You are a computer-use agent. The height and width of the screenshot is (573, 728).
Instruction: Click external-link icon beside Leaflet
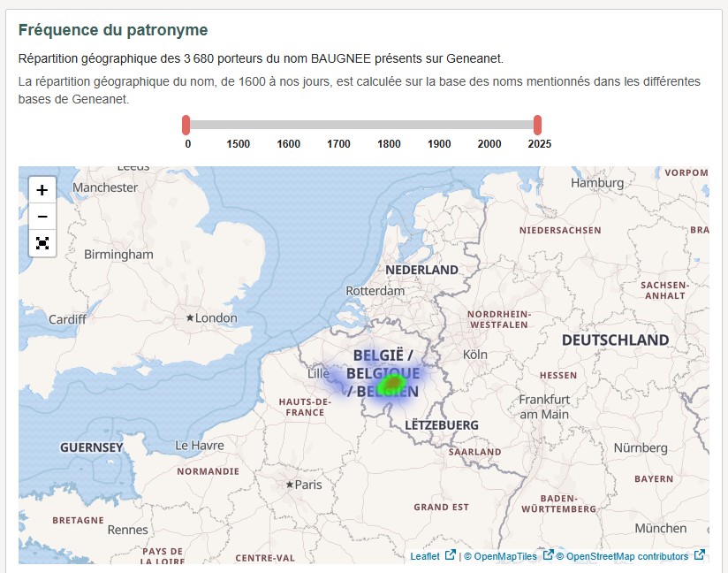pyautogui.click(x=451, y=555)
